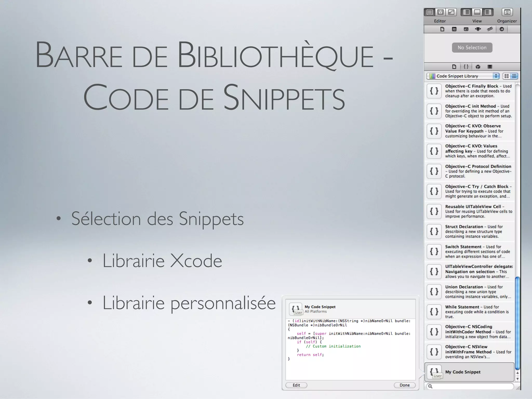The width and height of the screenshot is (532, 399).
Task: Select Objective-C init Method snippet icon
Action: [x=434, y=111]
